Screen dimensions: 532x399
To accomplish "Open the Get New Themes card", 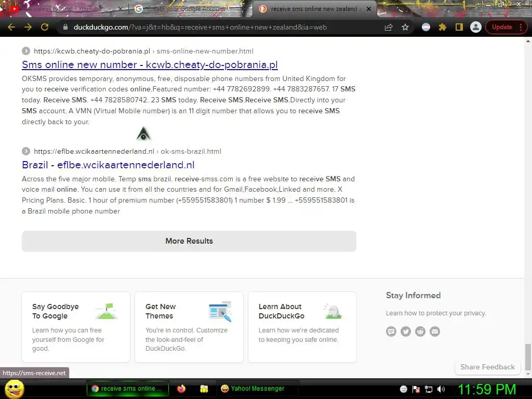I will point(189,327).
